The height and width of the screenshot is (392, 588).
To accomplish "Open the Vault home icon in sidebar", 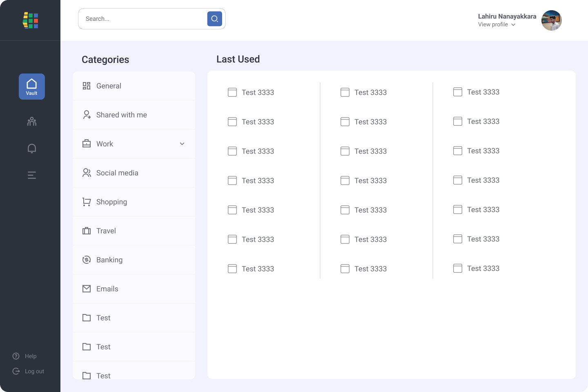I will (x=32, y=87).
